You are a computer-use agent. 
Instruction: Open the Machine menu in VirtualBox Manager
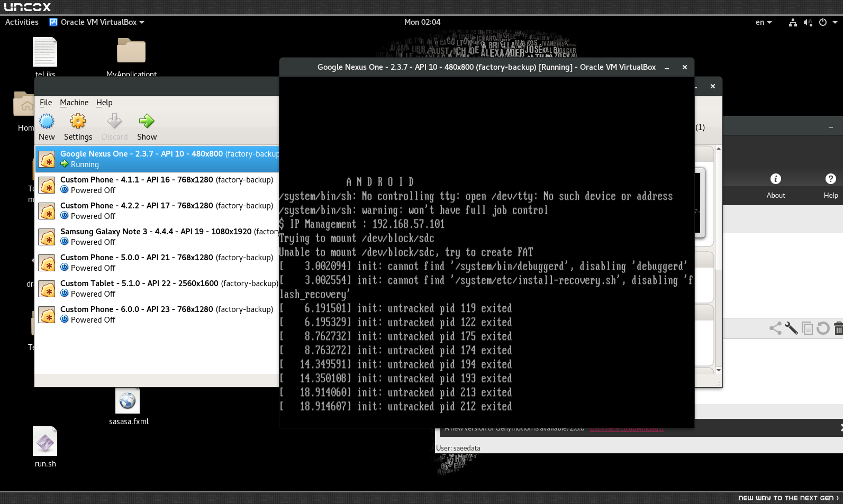tap(74, 103)
